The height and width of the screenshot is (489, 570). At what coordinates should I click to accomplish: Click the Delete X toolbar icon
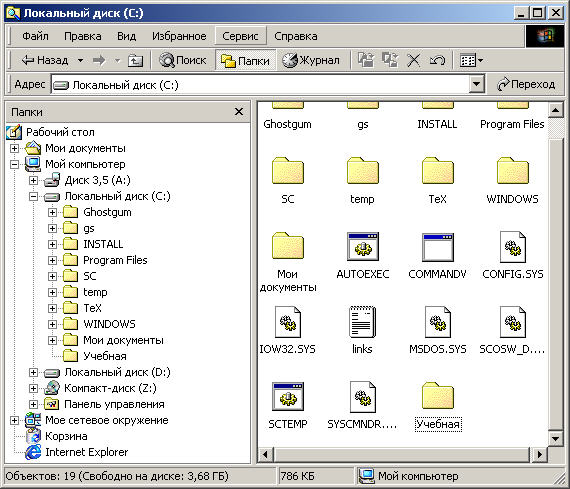tap(413, 60)
